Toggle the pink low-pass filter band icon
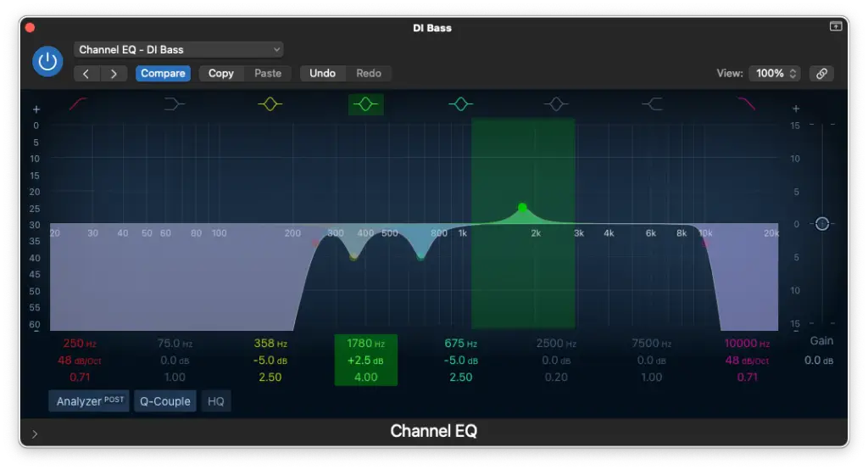Viewport: 868px width, 470px height. (x=746, y=104)
